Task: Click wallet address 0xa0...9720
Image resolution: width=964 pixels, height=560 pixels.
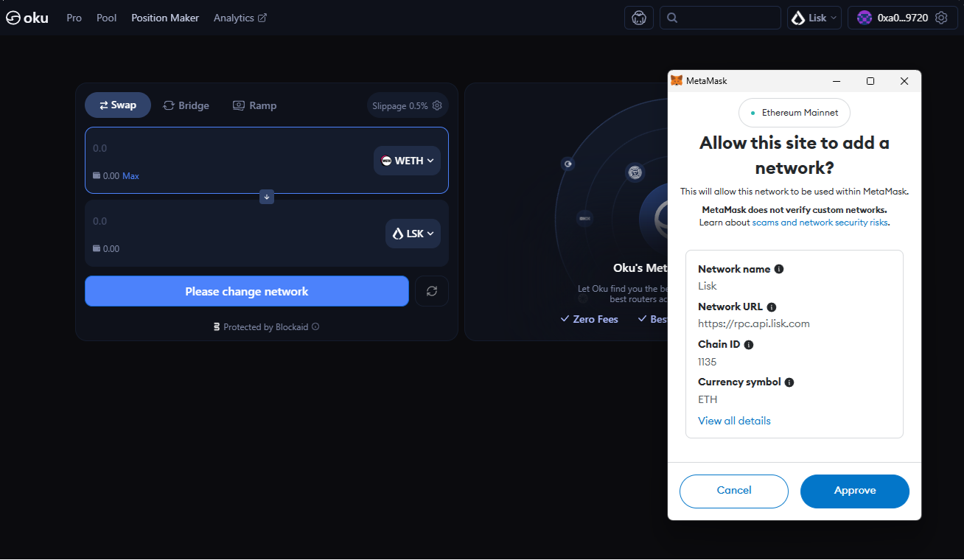Action: [x=902, y=18]
